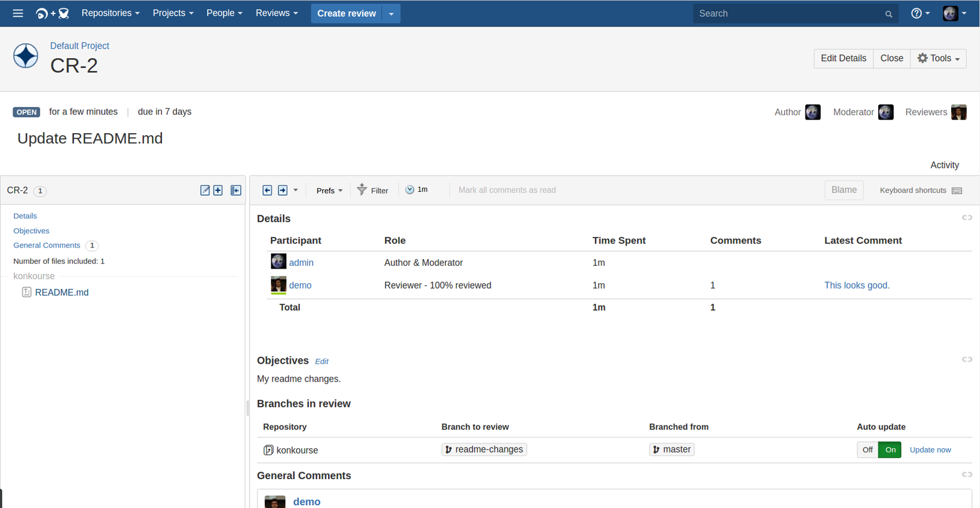The height and width of the screenshot is (508, 980).
Task: Close the review with the Close button
Action: tap(891, 58)
